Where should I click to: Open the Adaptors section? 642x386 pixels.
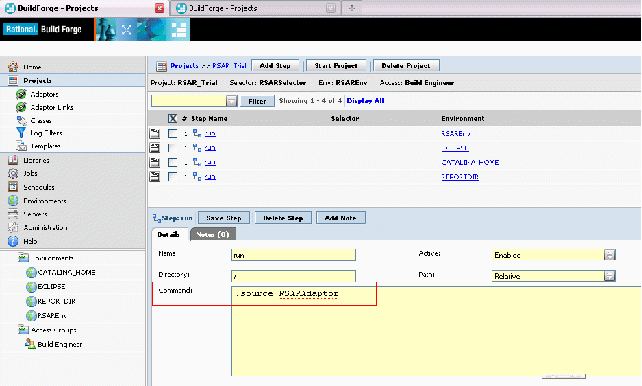click(44, 94)
